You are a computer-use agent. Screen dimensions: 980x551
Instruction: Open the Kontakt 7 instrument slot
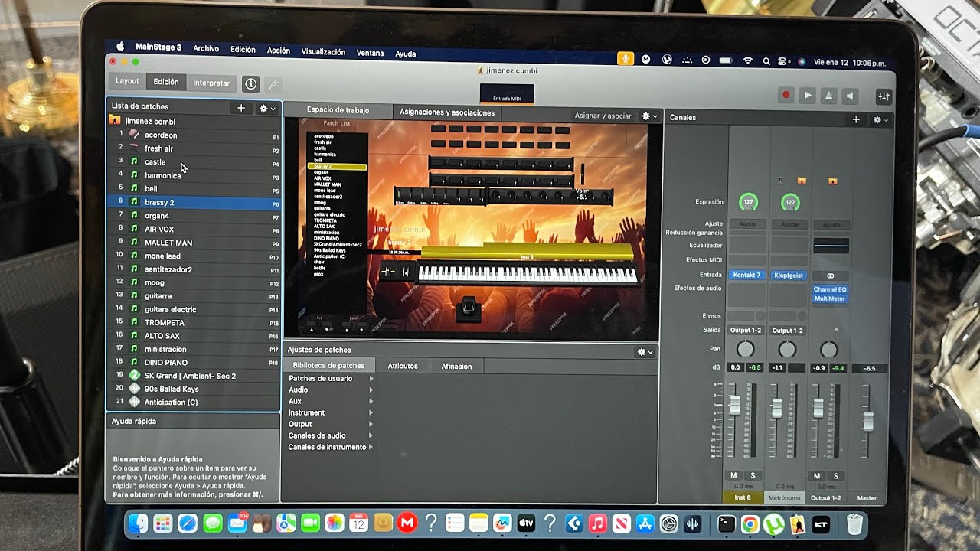[746, 275]
